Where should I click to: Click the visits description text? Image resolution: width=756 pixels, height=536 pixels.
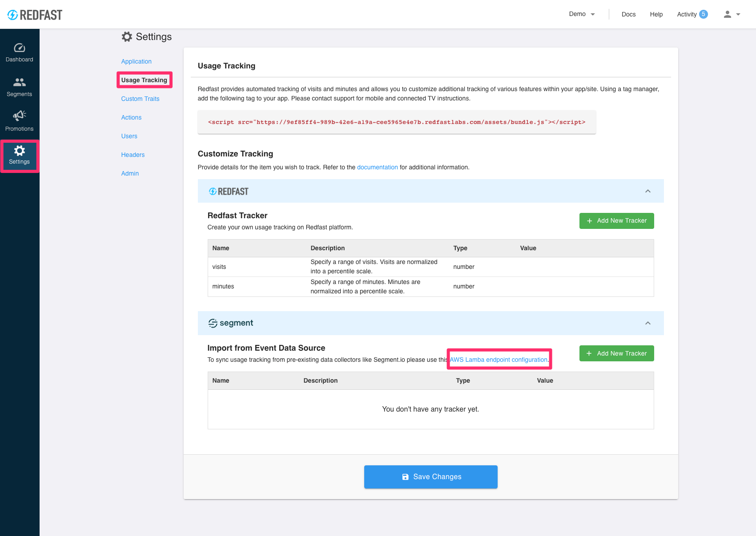click(374, 267)
